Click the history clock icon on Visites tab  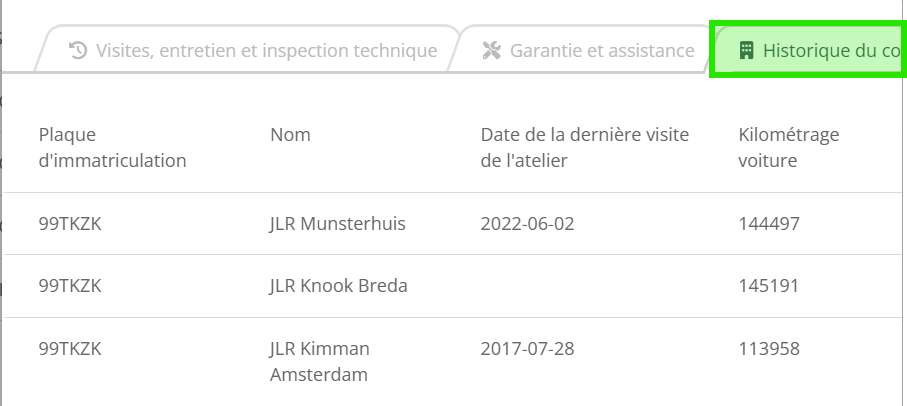click(78, 50)
